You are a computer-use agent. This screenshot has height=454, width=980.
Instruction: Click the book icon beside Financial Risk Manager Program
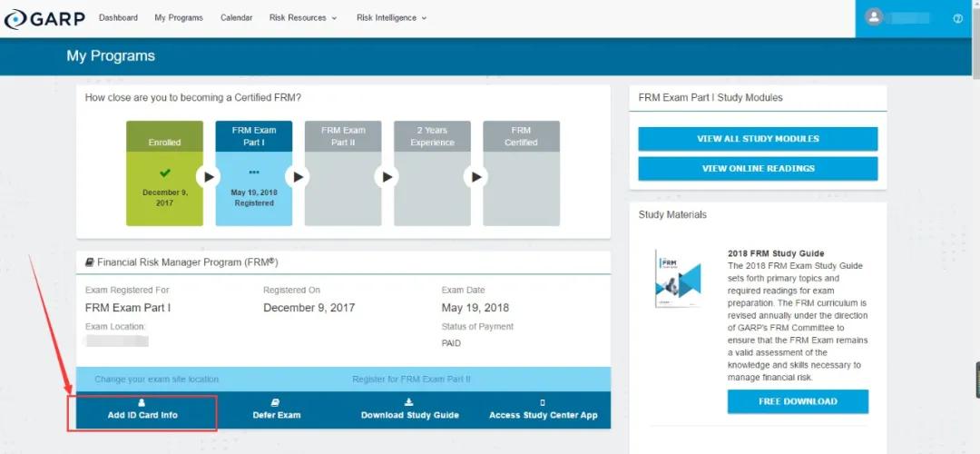(x=89, y=262)
